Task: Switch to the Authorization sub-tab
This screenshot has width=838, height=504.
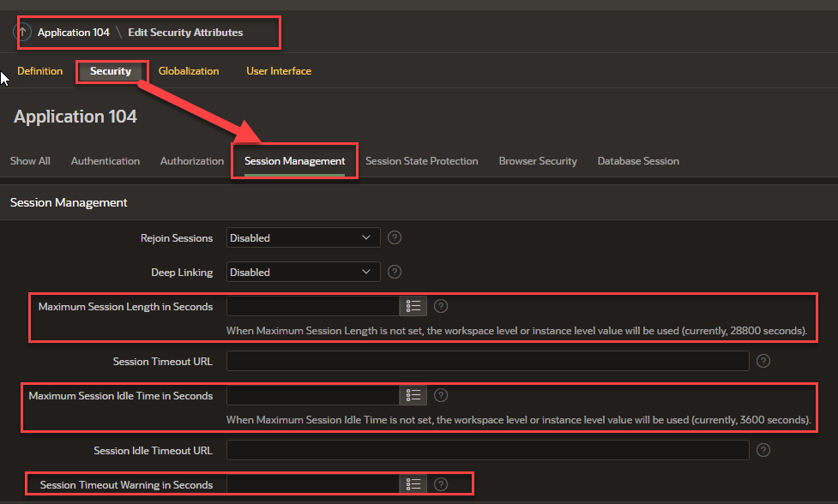Action: (x=192, y=160)
